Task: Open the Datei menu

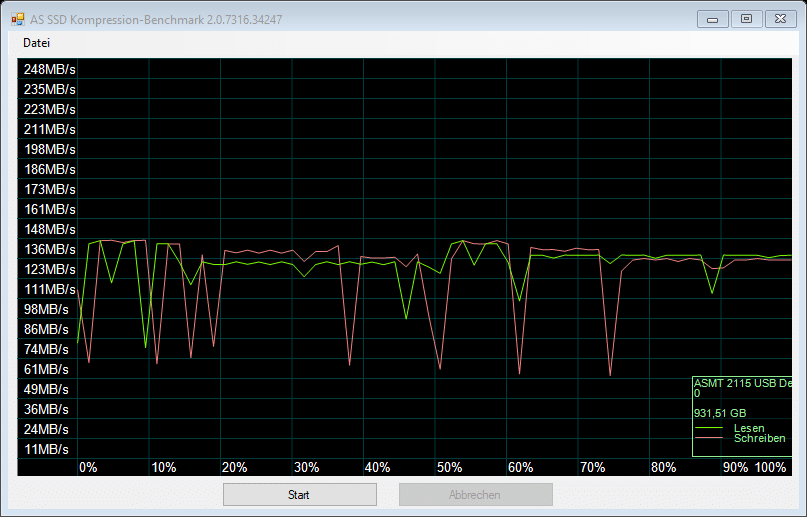Action: [x=37, y=43]
